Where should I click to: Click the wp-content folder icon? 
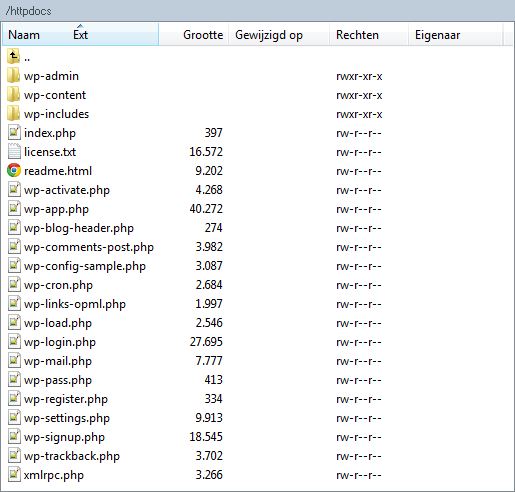pyautogui.click(x=13, y=95)
